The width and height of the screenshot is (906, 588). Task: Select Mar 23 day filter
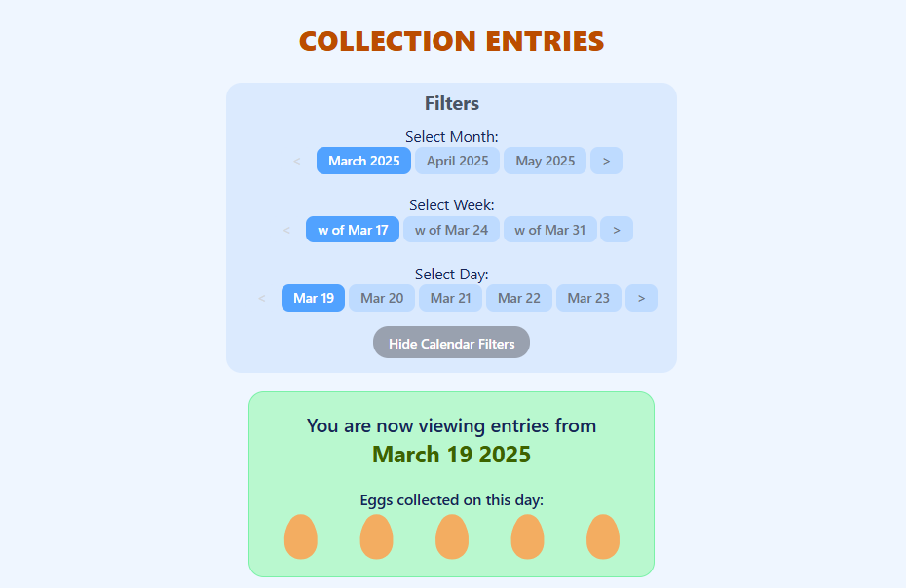coord(588,298)
